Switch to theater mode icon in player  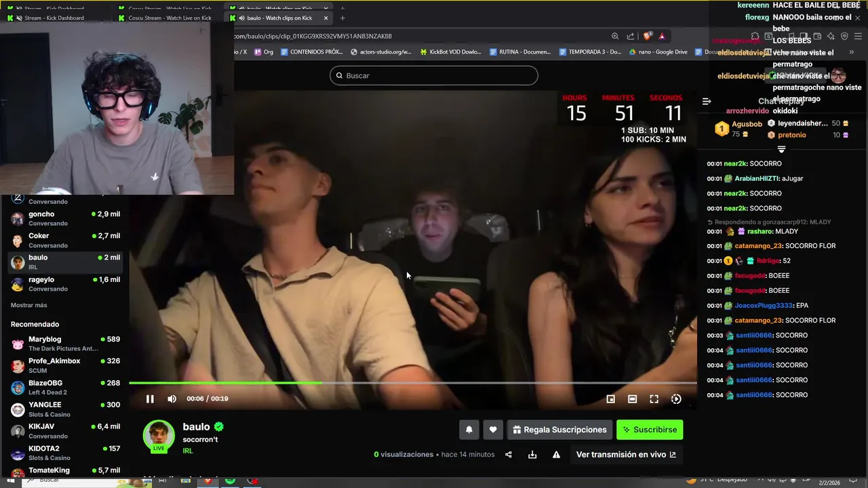coord(632,399)
